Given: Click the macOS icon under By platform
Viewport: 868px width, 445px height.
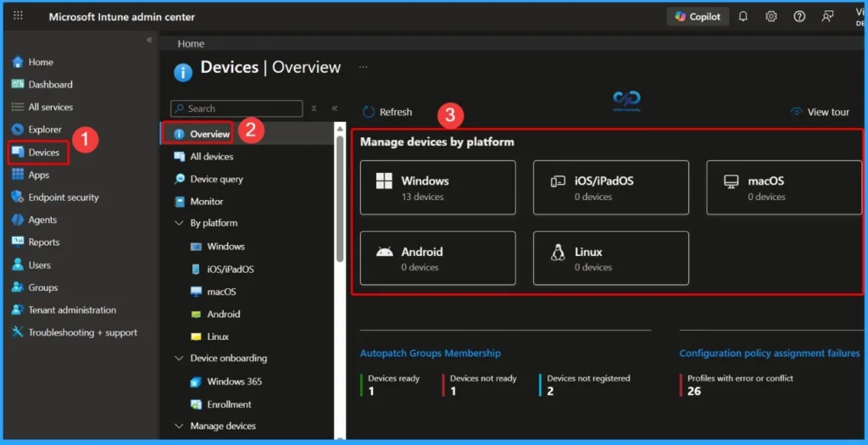Looking at the screenshot, I should pyautogui.click(x=196, y=291).
